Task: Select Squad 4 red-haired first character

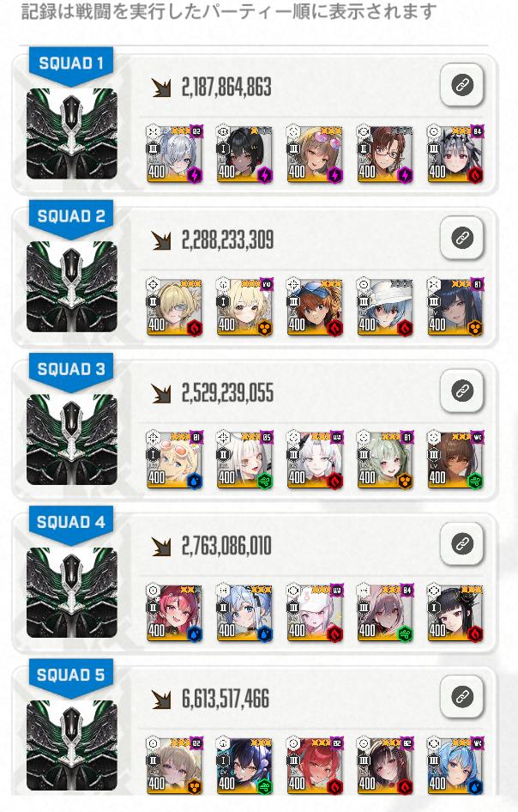Action: (174, 613)
